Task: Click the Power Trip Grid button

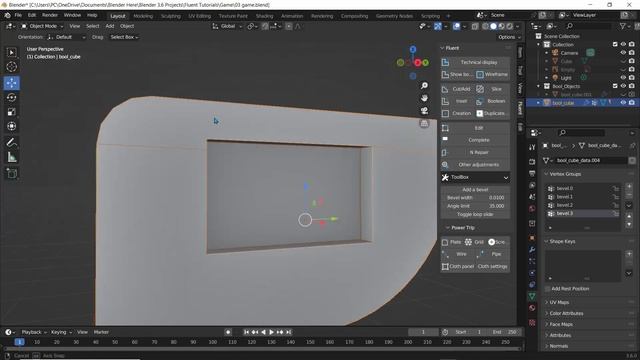Action: click(x=474, y=242)
